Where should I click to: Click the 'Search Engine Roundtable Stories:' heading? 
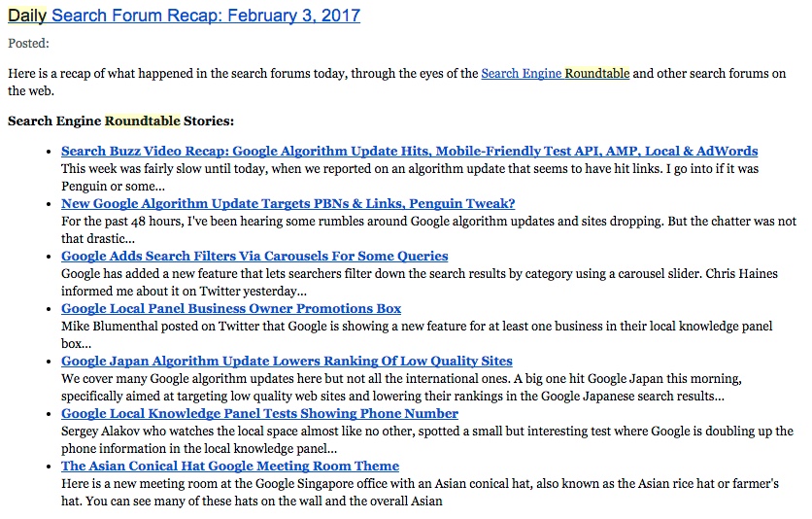coord(120,121)
